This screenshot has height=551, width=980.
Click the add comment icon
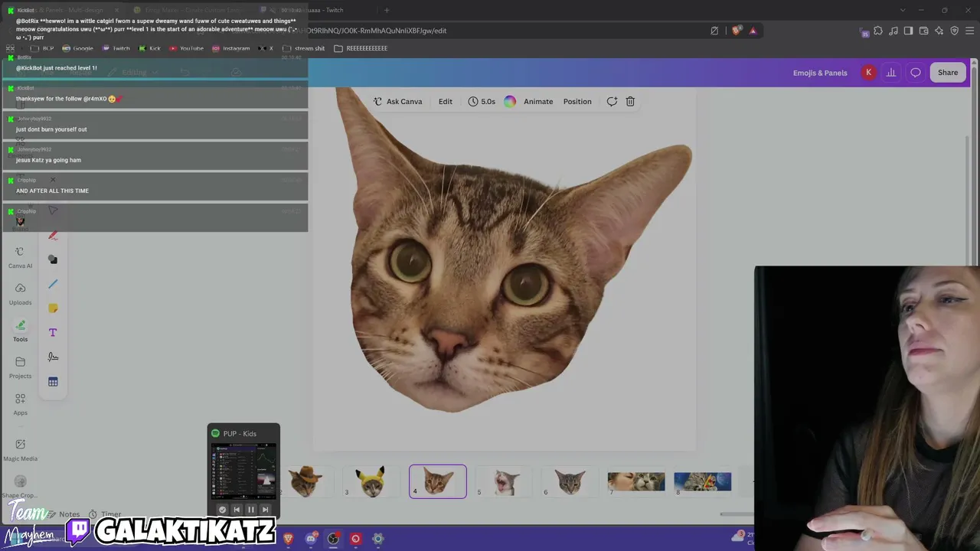612,101
